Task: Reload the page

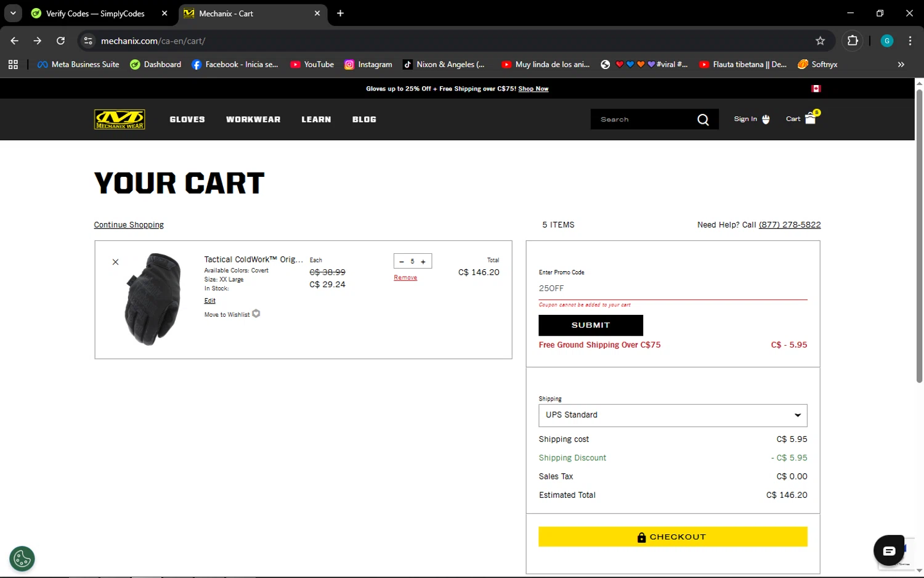Action: (x=60, y=41)
